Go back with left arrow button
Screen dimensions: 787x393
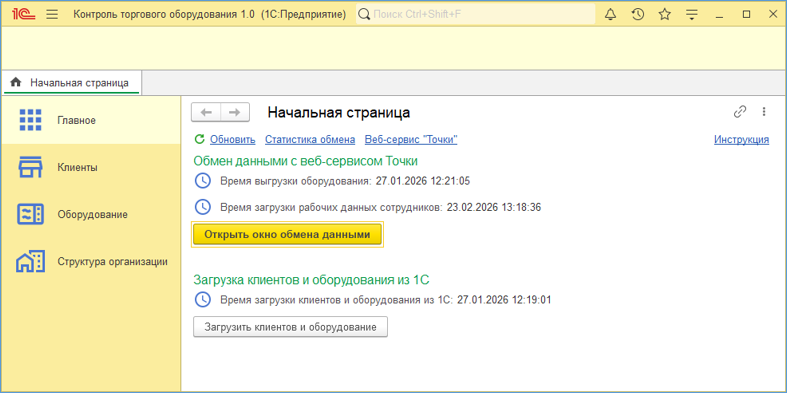coord(206,112)
